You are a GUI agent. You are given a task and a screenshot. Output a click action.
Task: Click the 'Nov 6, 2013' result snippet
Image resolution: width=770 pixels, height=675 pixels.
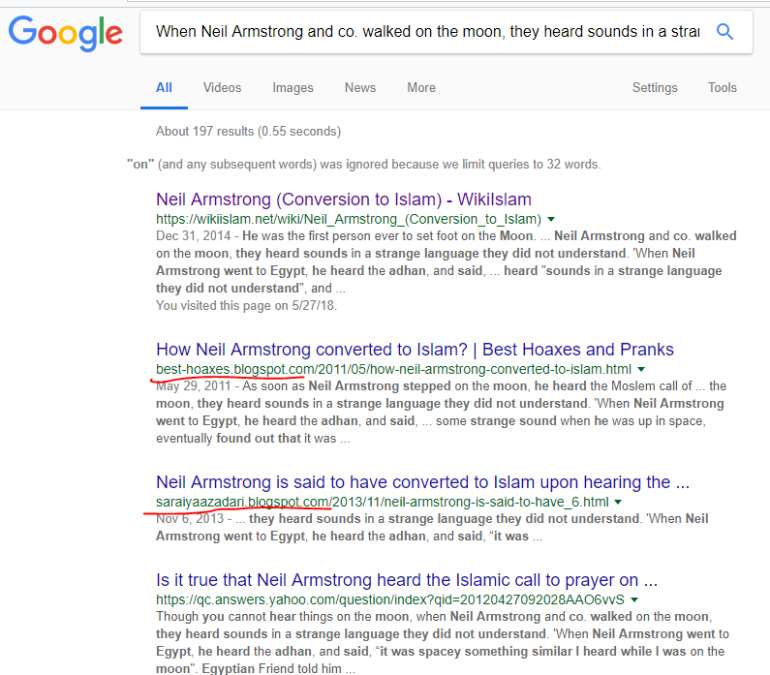[x=432, y=527]
